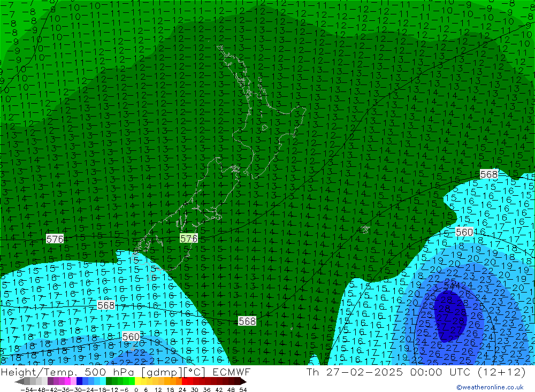Image resolution: width=535 pixels, height=392 pixels.
Task: Click the 568 label directly south of South Island
Action: click(247, 321)
